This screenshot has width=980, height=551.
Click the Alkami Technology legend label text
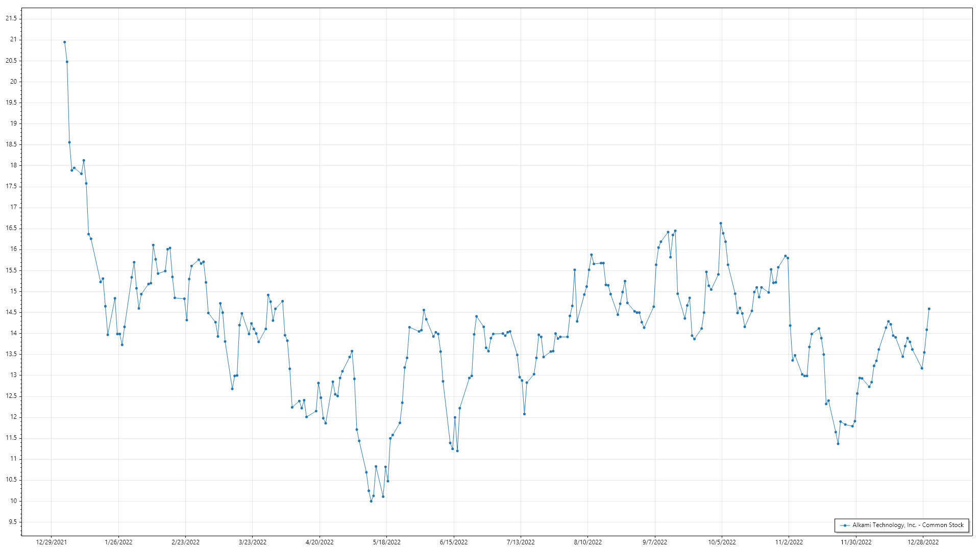(x=908, y=525)
